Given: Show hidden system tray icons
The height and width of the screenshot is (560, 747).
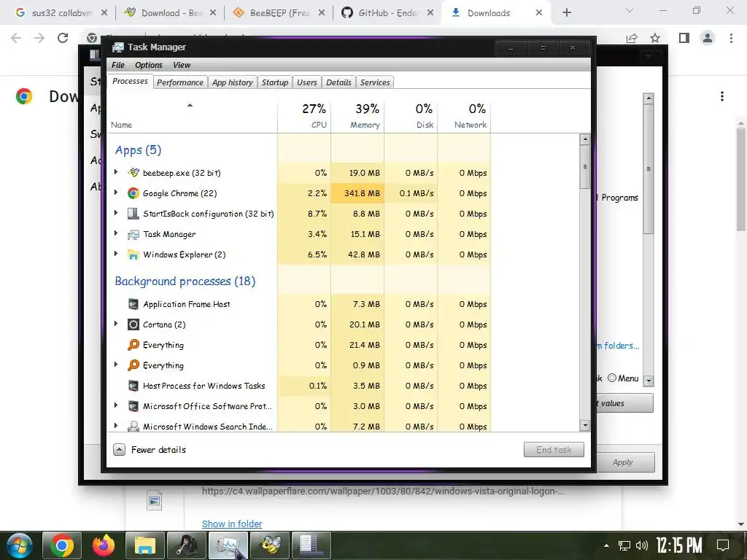Looking at the screenshot, I should 606,545.
